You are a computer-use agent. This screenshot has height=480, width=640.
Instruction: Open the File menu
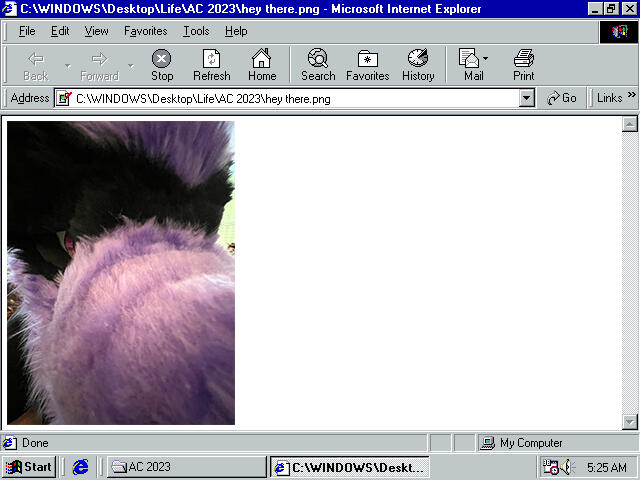pos(27,31)
